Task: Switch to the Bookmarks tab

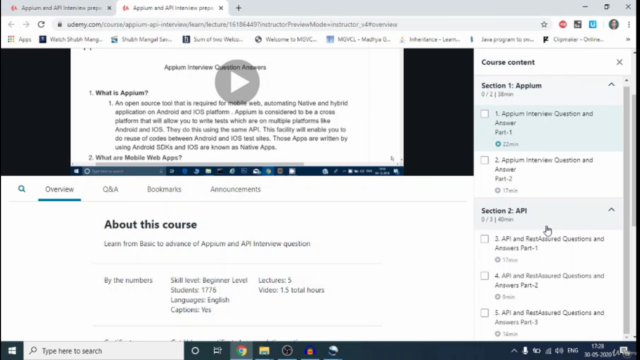Action: pyautogui.click(x=164, y=189)
